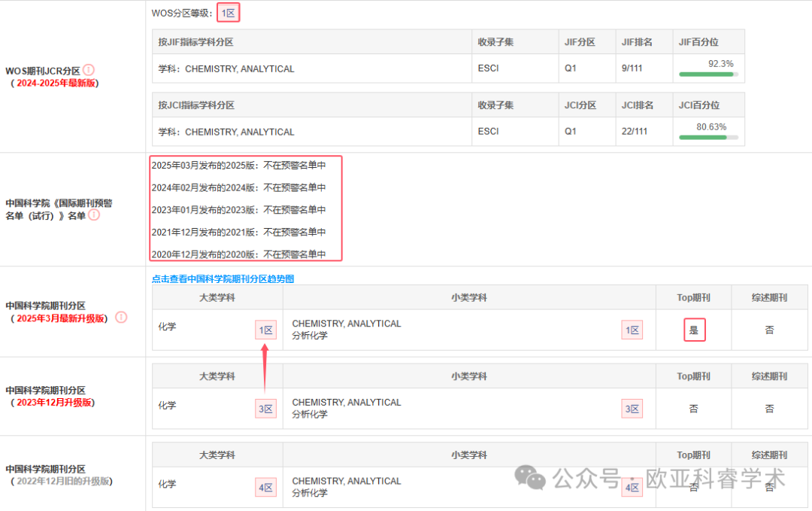Screen dimensions: 812x511
Task: Click the red 2024-2025年最新版 label
Action: tap(56, 83)
